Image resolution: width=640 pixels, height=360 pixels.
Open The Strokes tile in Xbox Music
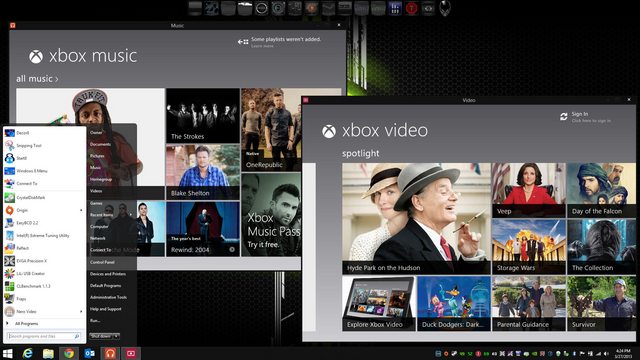[203, 116]
